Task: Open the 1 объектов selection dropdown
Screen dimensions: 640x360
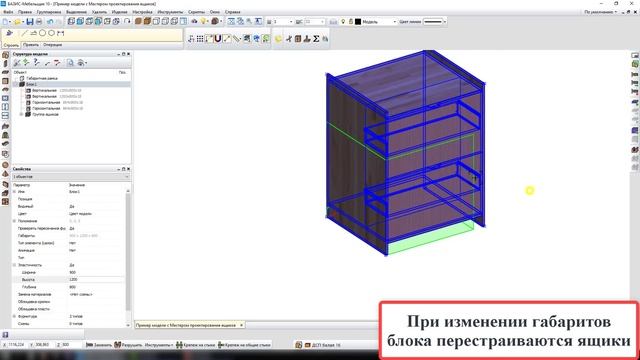Action: click(71, 177)
